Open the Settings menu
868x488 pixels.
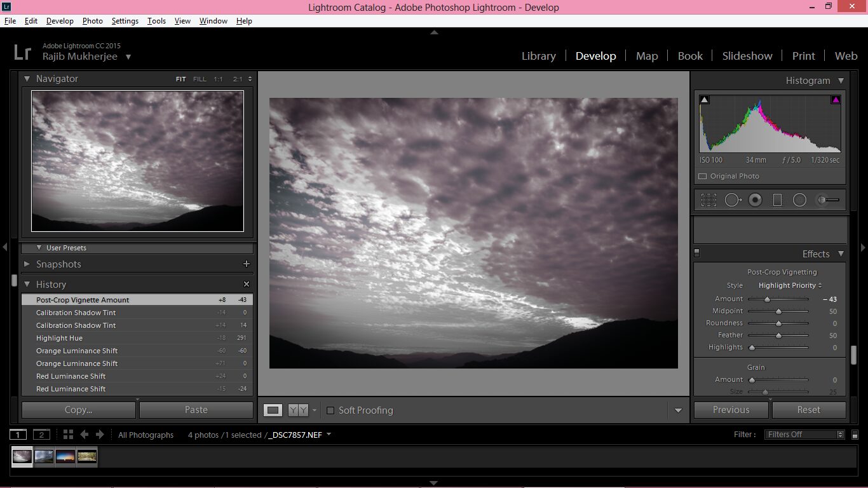[125, 21]
